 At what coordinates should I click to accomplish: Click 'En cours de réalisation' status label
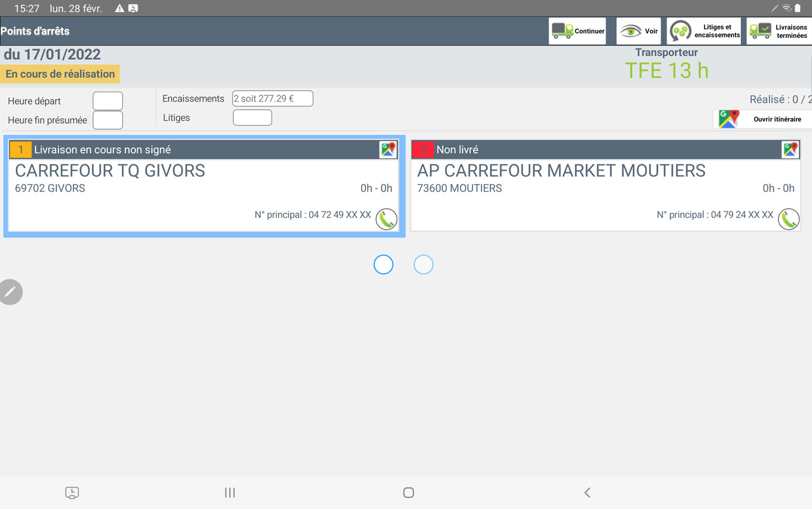[x=60, y=74]
